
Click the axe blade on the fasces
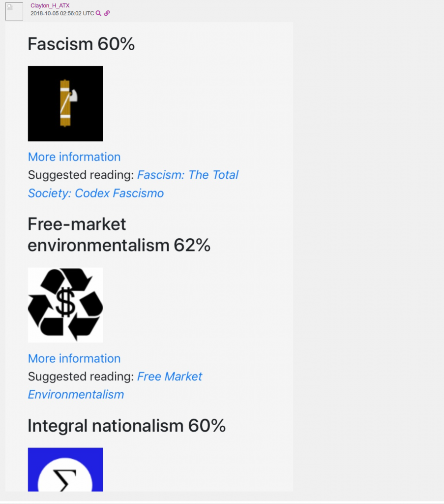point(74,95)
